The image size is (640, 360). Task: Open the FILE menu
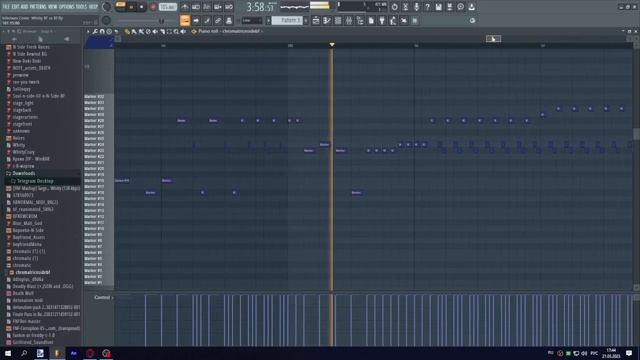tap(7, 7)
